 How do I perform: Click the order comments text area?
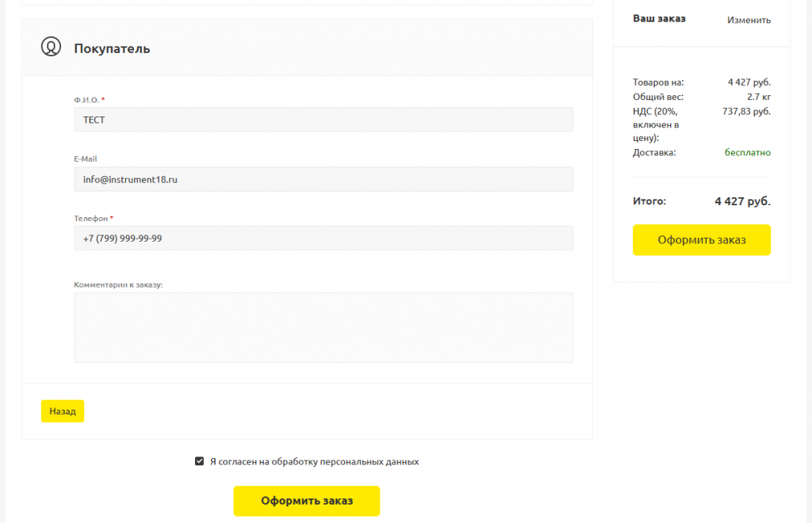pos(324,327)
